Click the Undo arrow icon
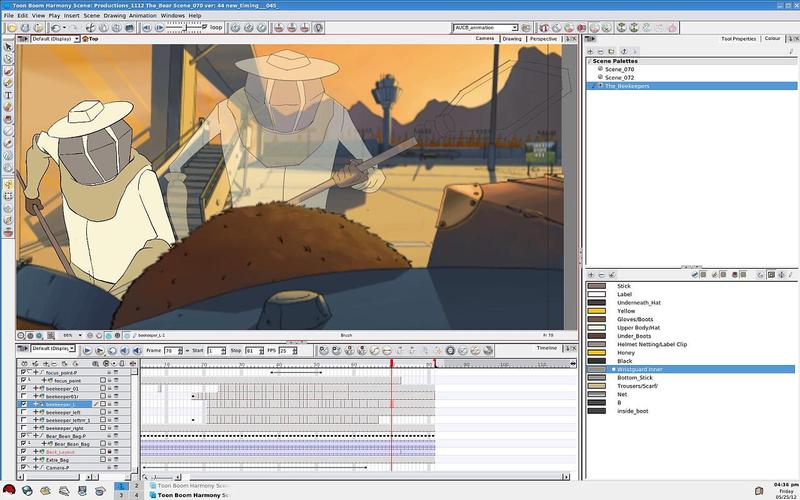Image resolution: width=800 pixels, height=500 pixels. click(55, 28)
